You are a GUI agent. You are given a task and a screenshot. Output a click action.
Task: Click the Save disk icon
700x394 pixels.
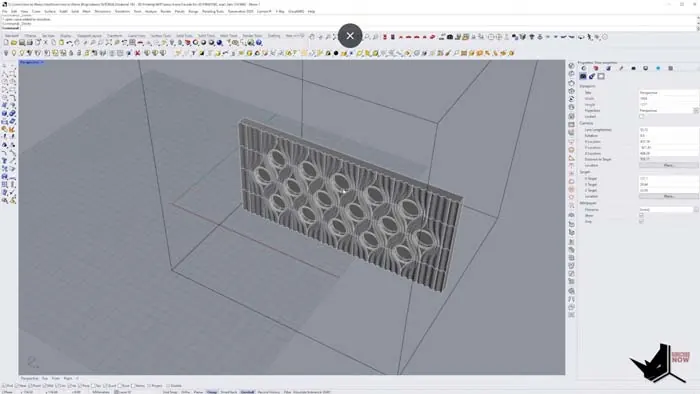coord(21,42)
